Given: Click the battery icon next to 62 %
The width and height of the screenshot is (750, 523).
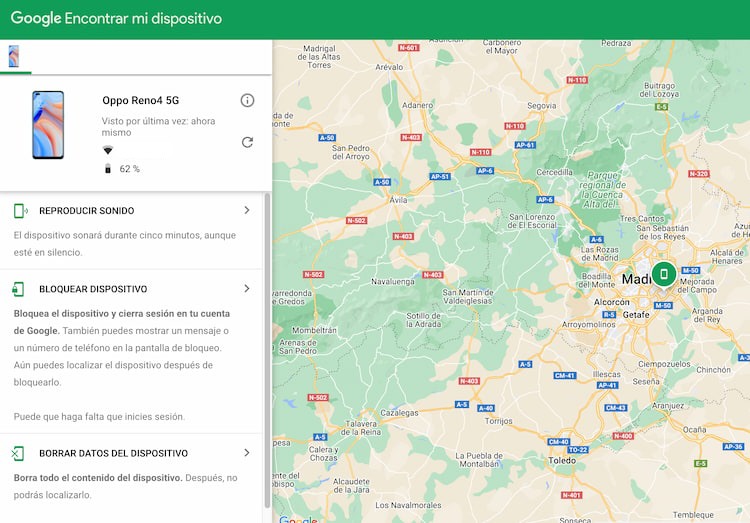Looking at the screenshot, I should pyautogui.click(x=108, y=168).
